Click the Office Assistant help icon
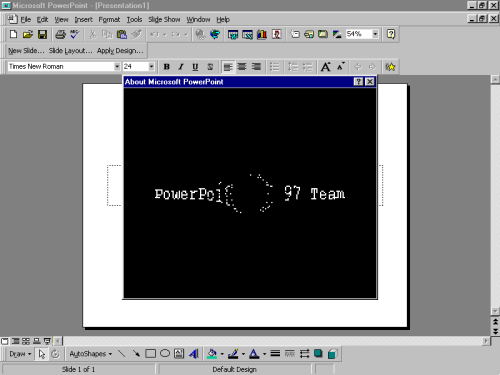 point(391,34)
